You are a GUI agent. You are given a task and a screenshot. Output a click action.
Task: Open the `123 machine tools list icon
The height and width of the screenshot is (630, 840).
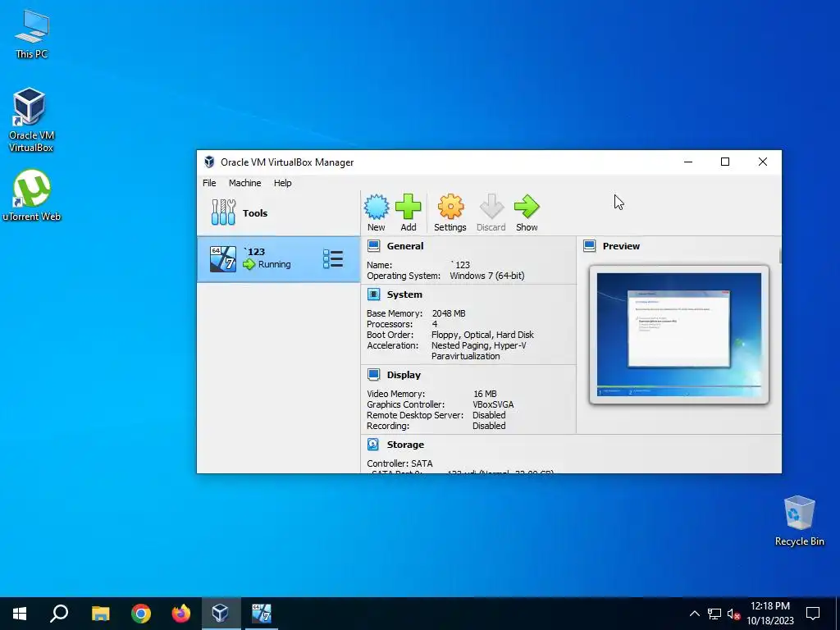[333, 258]
